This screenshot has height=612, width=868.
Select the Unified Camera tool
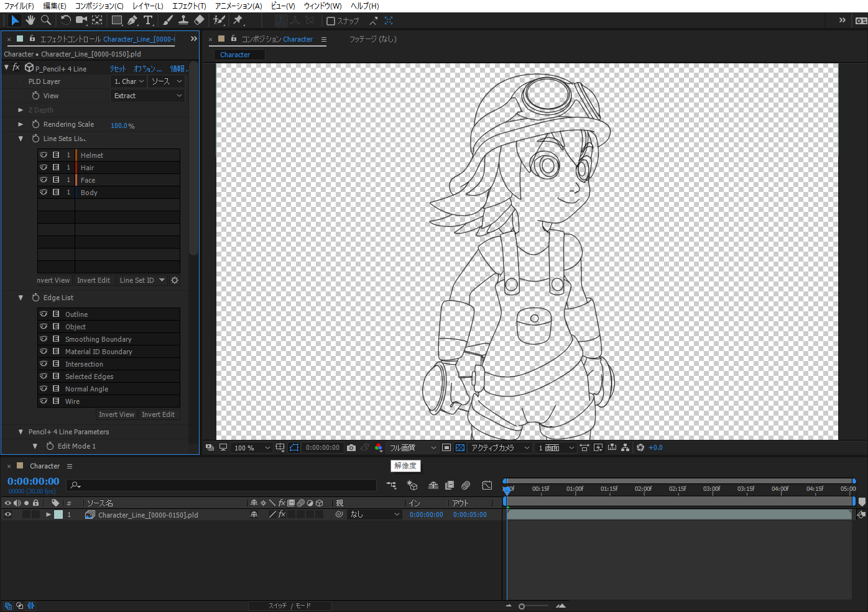[81, 21]
